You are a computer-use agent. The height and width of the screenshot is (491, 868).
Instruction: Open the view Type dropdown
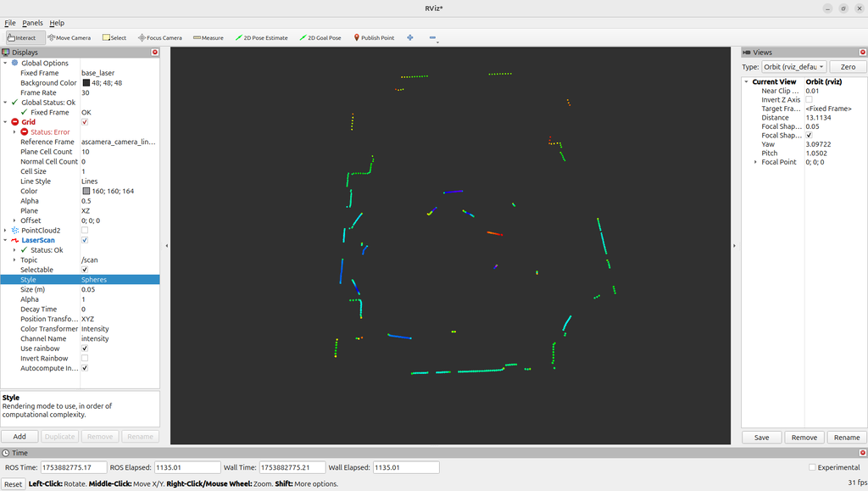793,67
